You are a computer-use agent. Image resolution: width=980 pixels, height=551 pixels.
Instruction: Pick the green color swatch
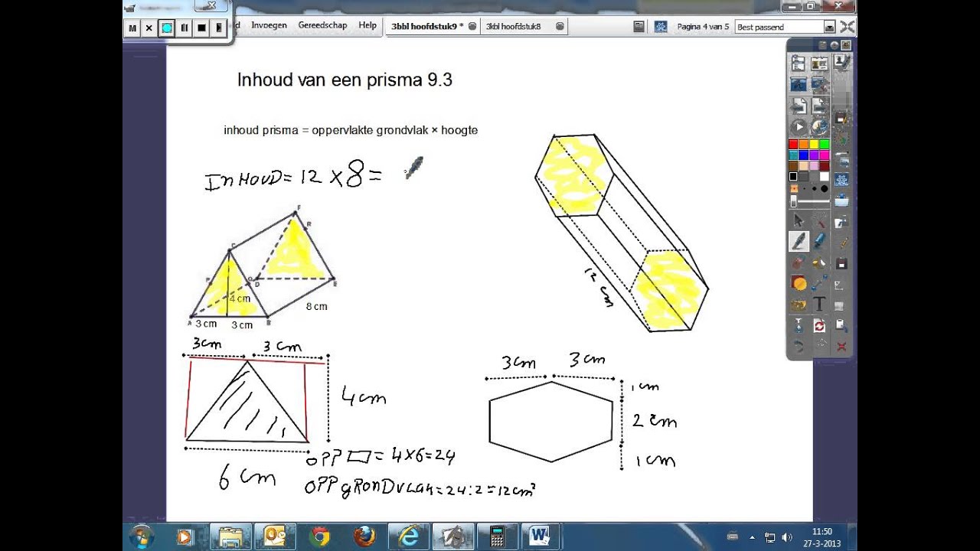click(824, 144)
